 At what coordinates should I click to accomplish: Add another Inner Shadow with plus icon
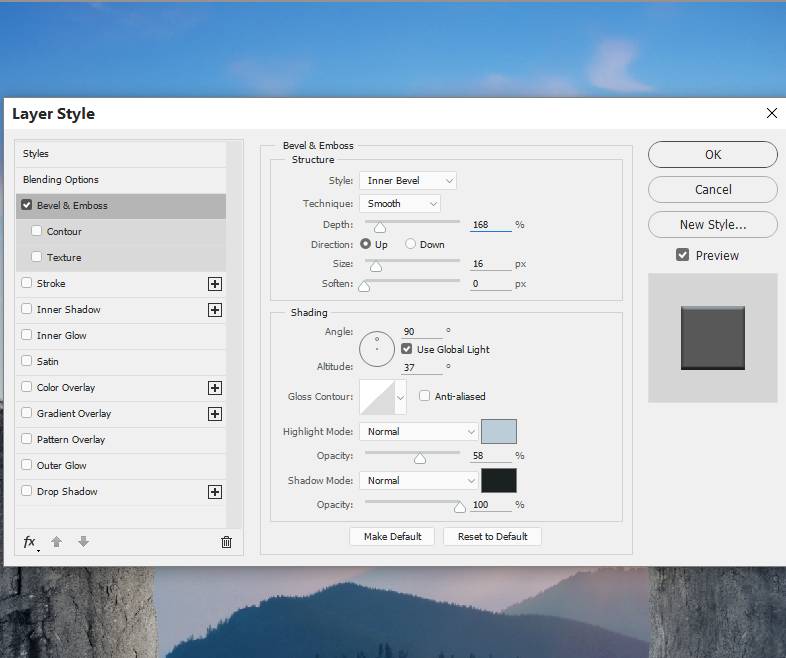215,310
